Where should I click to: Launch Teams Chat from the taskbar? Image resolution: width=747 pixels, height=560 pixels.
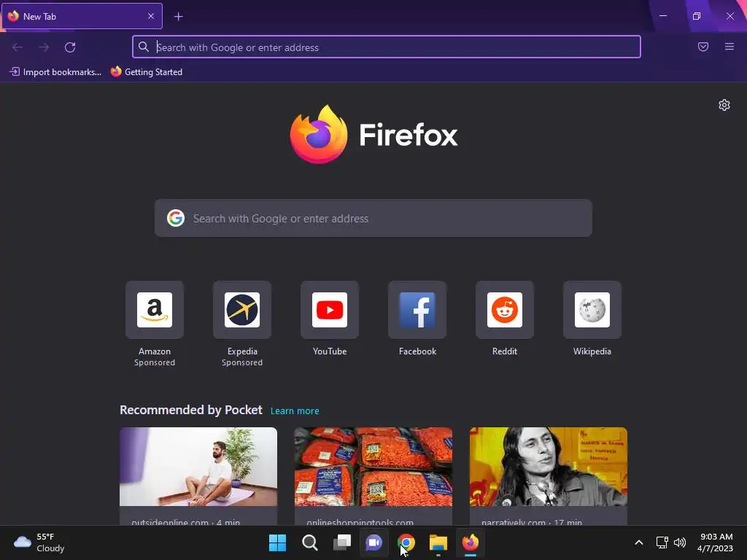point(374,542)
